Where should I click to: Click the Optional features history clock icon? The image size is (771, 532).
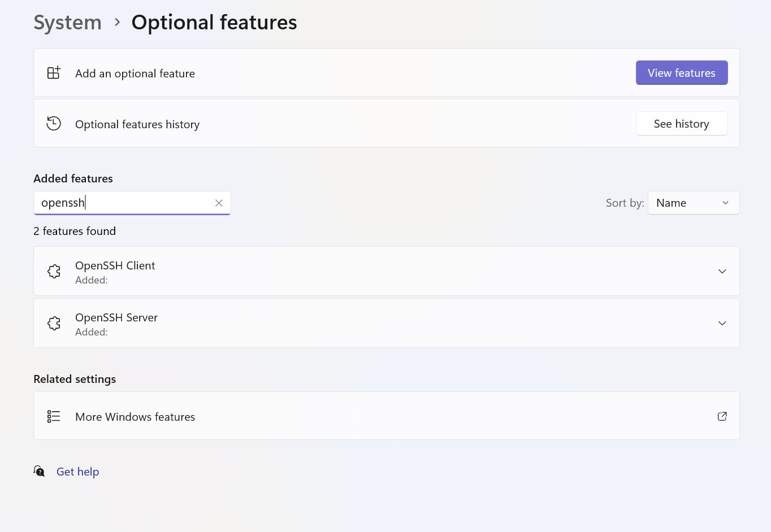click(x=54, y=123)
